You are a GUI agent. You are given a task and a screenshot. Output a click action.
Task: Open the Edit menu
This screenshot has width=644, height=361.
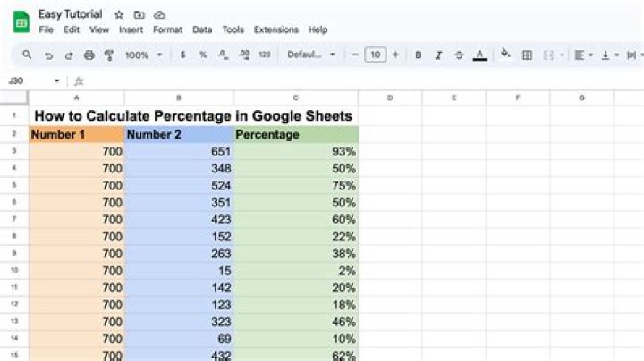click(x=71, y=29)
